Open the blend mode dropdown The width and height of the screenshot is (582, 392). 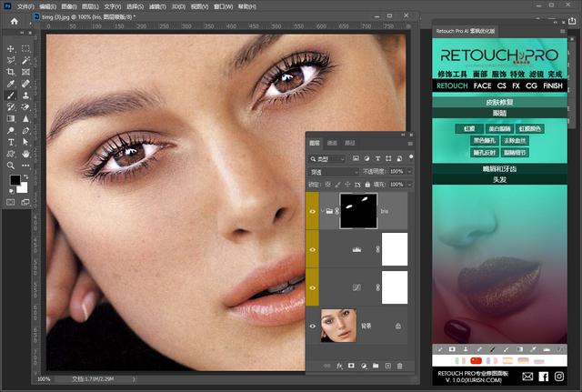pos(334,172)
